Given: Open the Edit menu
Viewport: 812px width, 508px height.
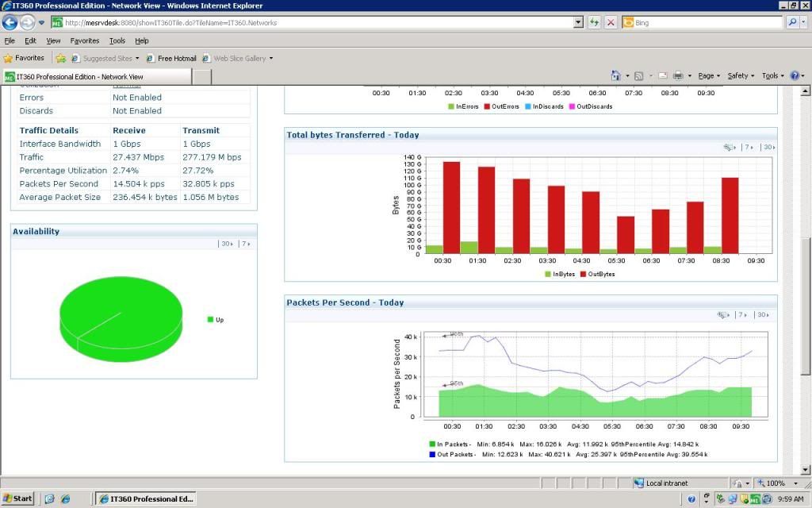Looking at the screenshot, I should 31,40.
